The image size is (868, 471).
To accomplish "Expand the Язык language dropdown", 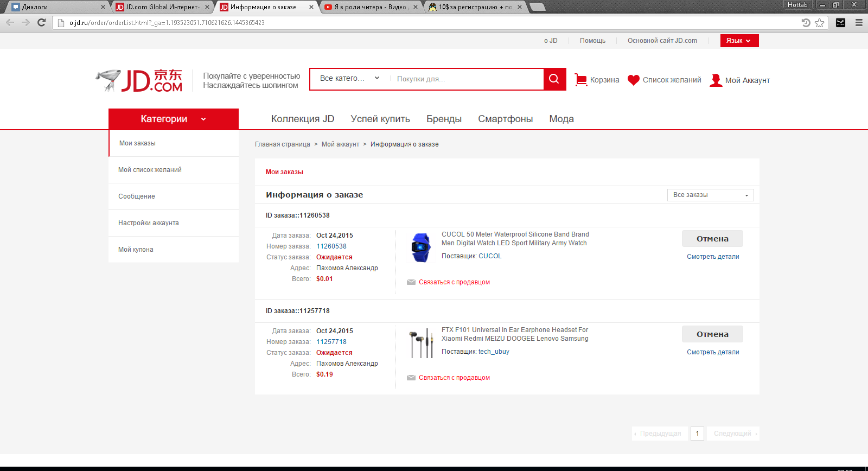I will [739, 41].
